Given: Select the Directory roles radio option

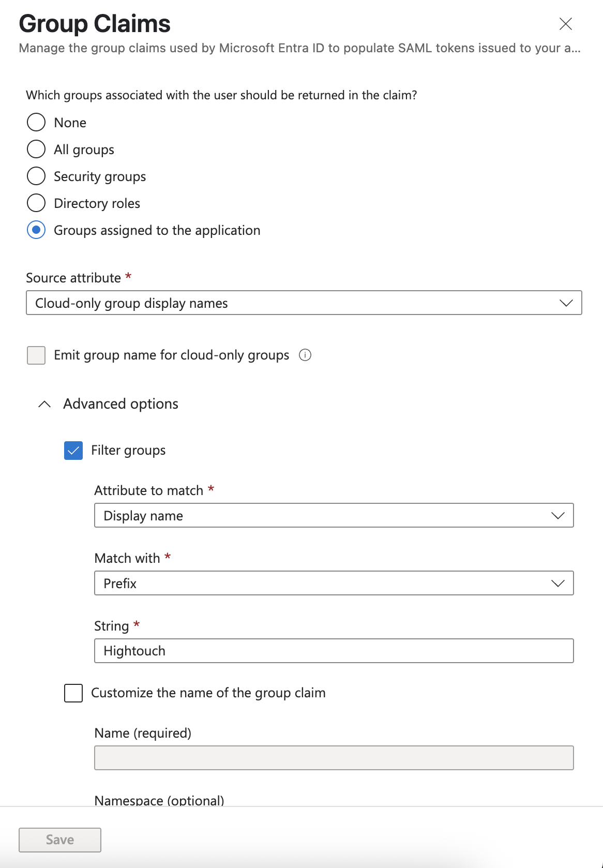Looking at the screenshot, I should (36, 203).
